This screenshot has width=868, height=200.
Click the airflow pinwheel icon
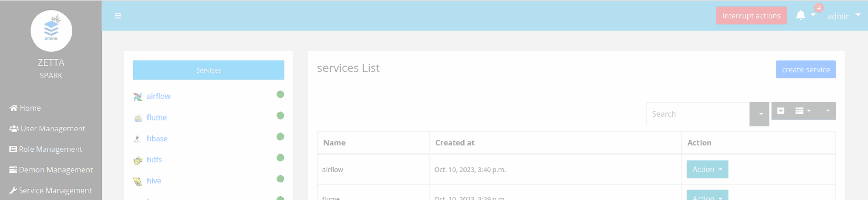[x=138, y=97]
